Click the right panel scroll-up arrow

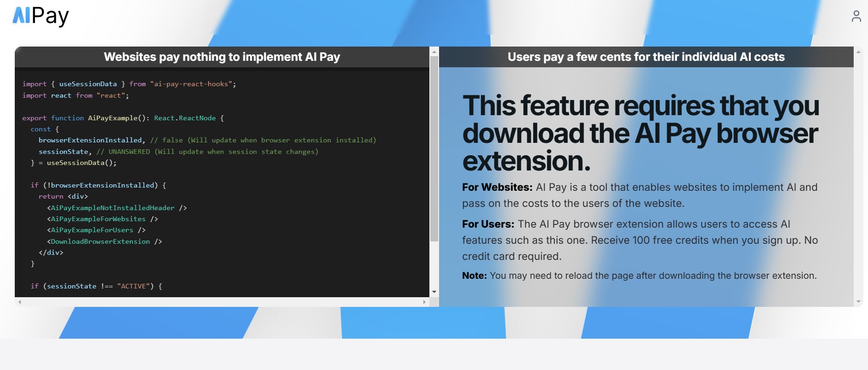(858, 52)
